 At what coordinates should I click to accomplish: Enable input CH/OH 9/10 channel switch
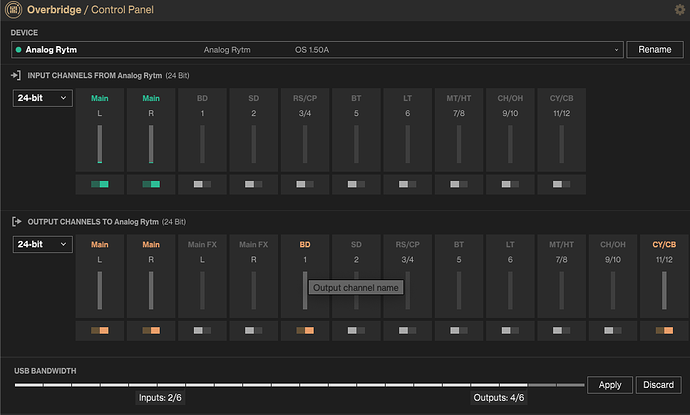coord(510,184)
